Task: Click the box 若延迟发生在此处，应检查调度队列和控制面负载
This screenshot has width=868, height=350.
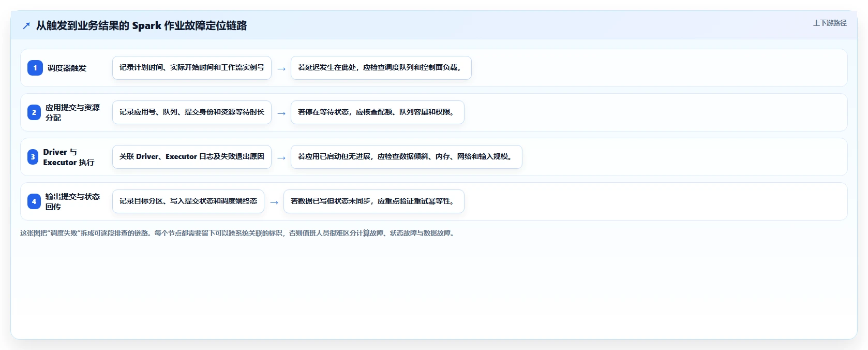Action: coord(381,68)
